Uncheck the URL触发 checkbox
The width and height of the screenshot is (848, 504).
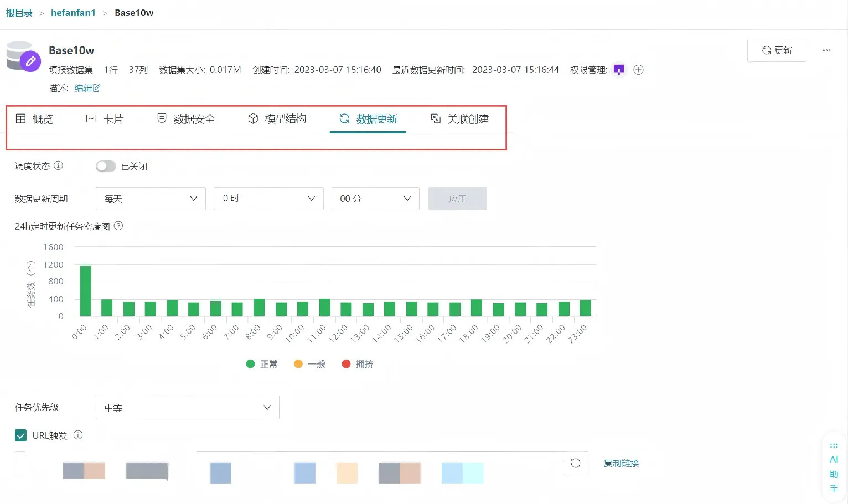click(x=21, y=435)
